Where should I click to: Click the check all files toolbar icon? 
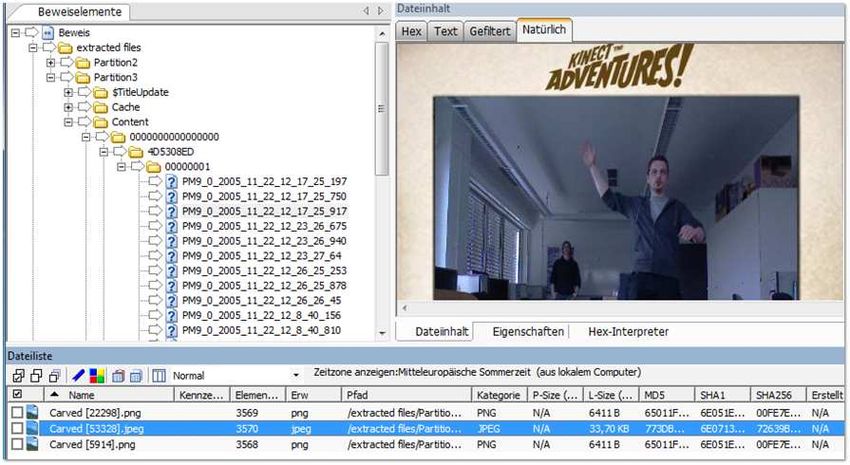[18, 375]
